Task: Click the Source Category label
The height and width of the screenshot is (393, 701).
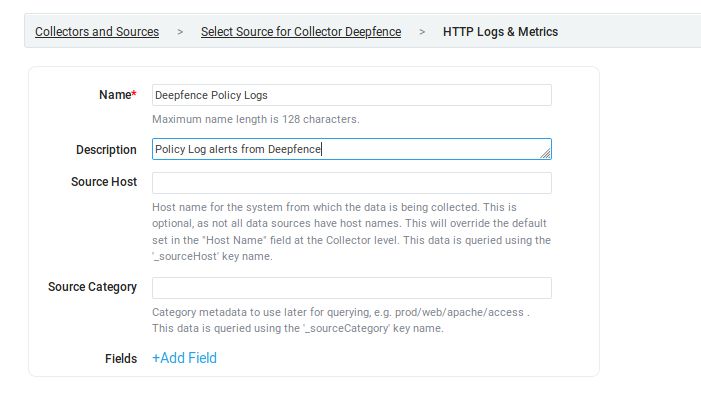Action: tap(92, 287)
